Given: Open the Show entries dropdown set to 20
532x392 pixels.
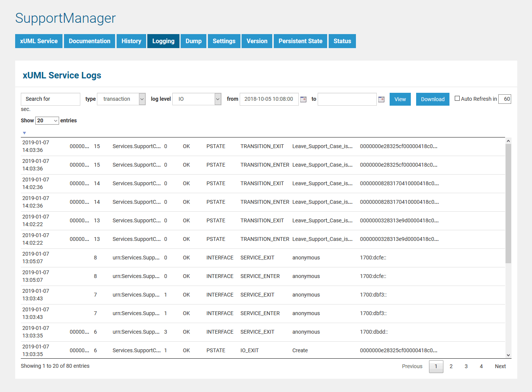Looking at the screenshot, I should coord(47,120).
